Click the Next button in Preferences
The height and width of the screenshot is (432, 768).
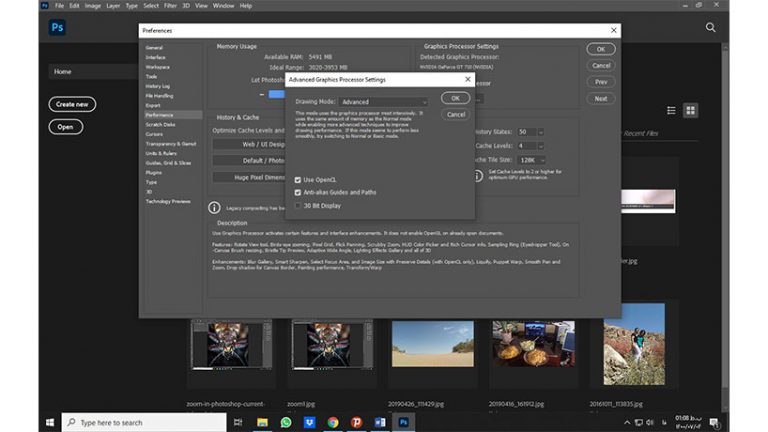coord(601,98)
